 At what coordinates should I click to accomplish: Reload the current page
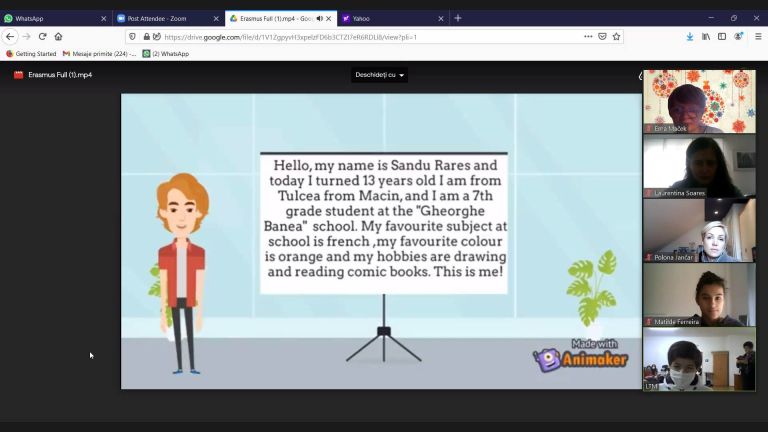[x=43, y=37]
